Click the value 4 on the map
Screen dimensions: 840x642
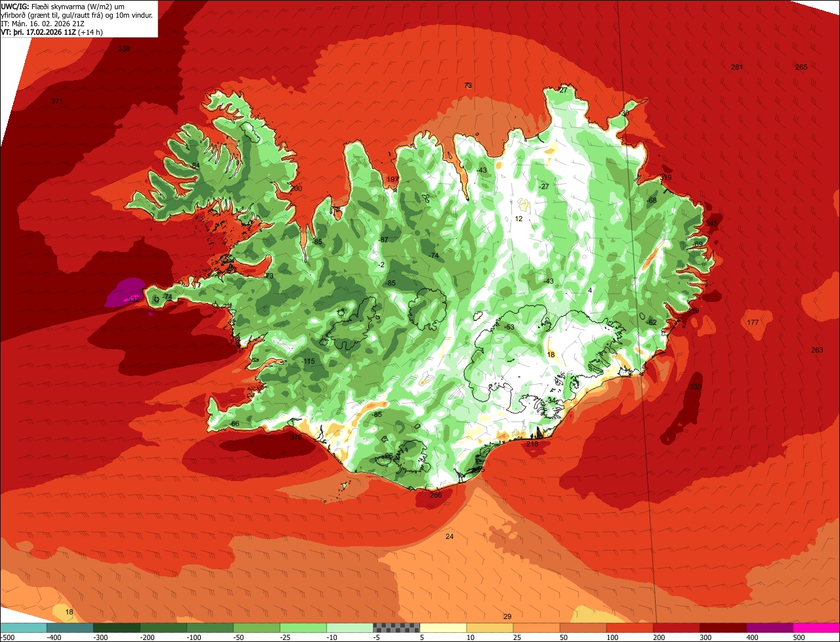click(x=590, y=290)
